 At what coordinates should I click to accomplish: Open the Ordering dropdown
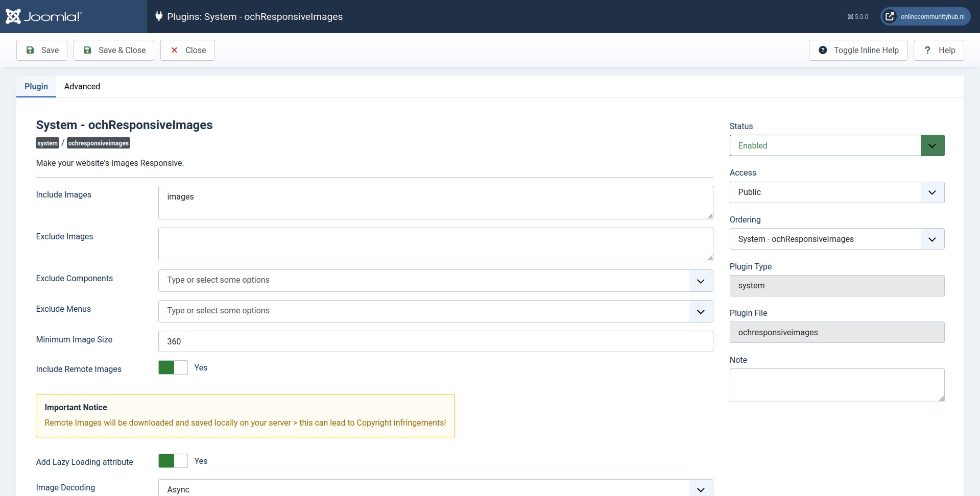tap(837, 239)
